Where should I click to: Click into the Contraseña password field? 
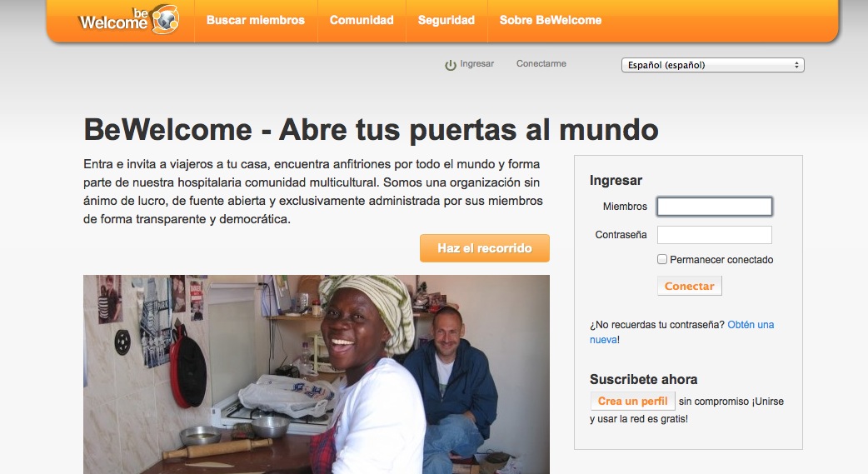coord(714,235)
